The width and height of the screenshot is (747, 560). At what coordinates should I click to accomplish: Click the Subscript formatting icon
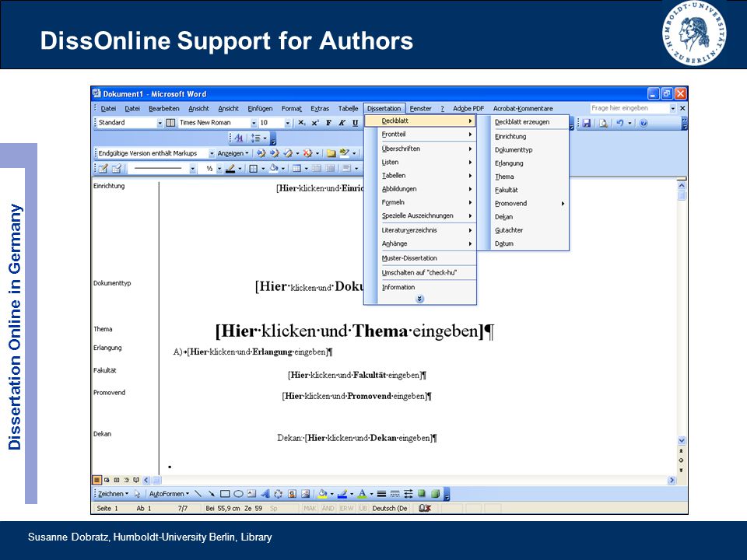[x=301, y=123]
